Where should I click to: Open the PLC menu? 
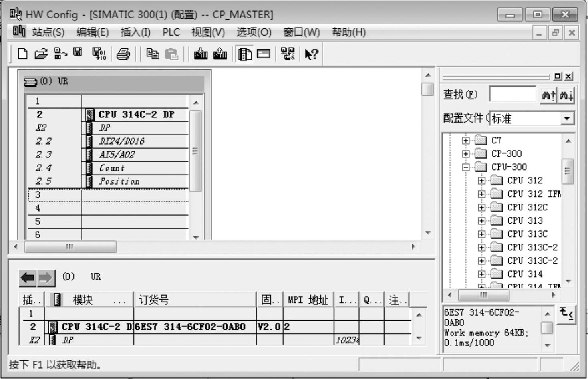(171, 32)
